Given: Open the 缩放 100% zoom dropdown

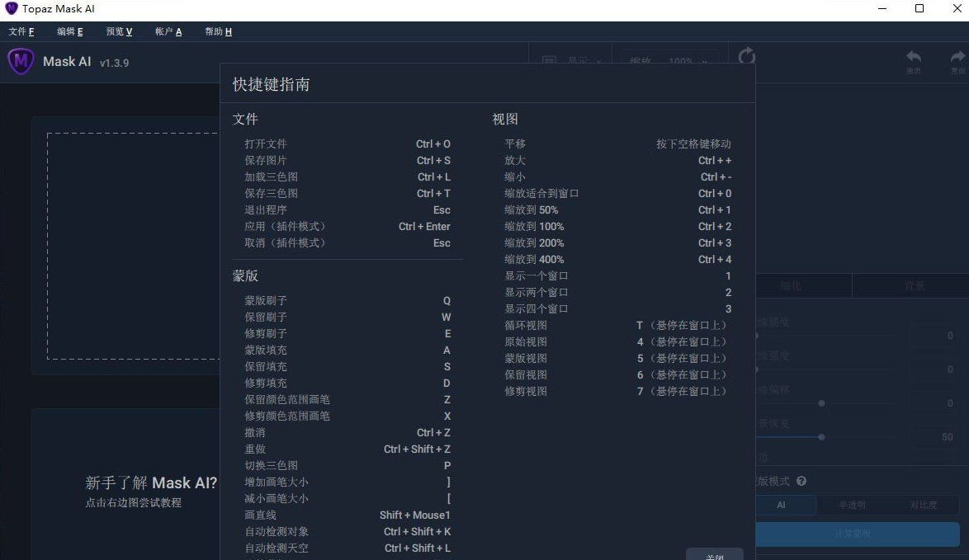Looking at the screenshot, I should [x=669, y=61].
